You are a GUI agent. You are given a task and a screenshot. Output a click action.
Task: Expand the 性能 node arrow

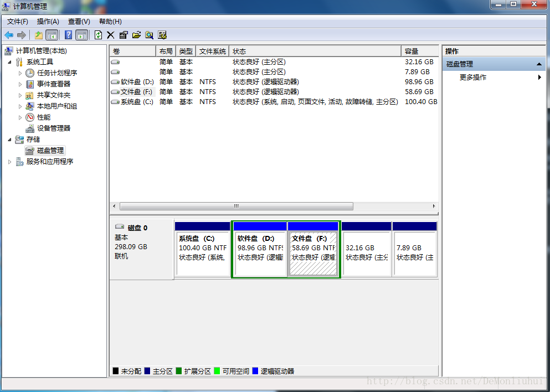(x=20, y=117)
